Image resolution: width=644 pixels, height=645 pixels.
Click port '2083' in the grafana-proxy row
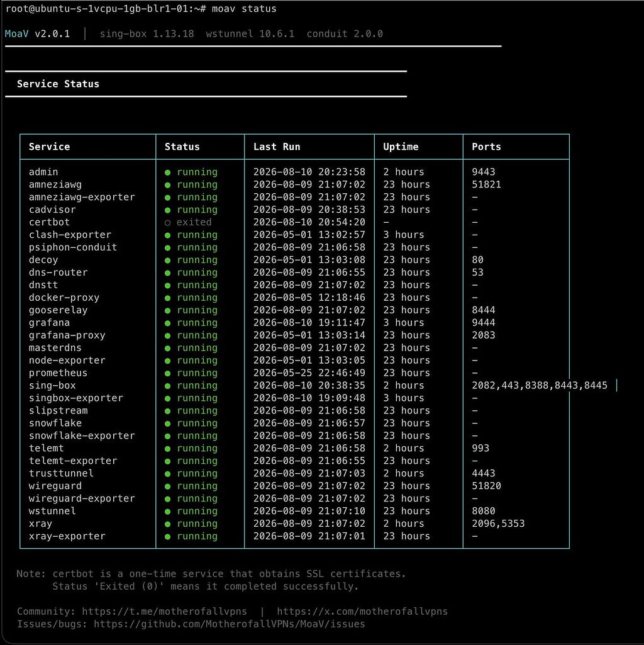(x=484, y=335)
